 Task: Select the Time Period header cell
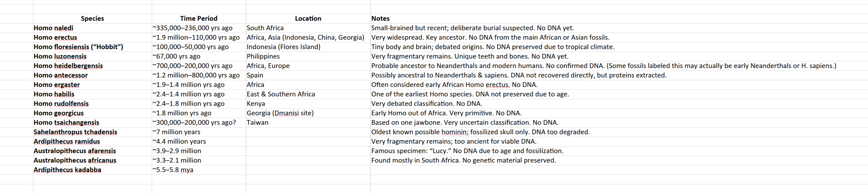(x=199, y=18)
